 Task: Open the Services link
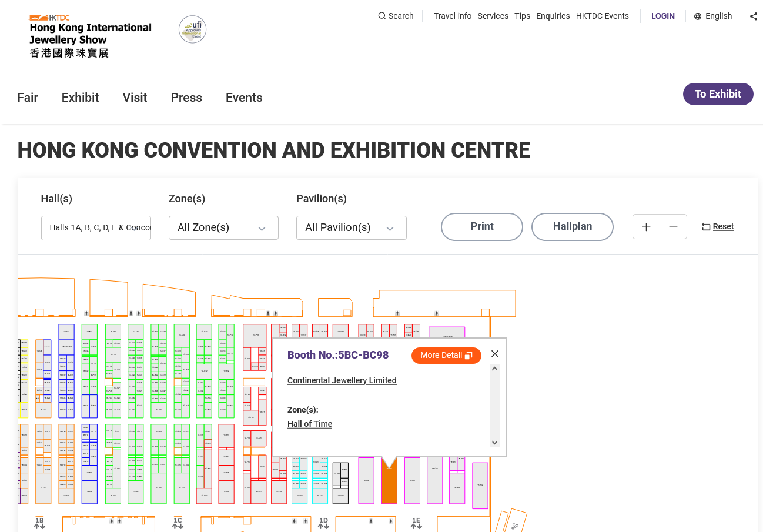(x=493, y=16)
